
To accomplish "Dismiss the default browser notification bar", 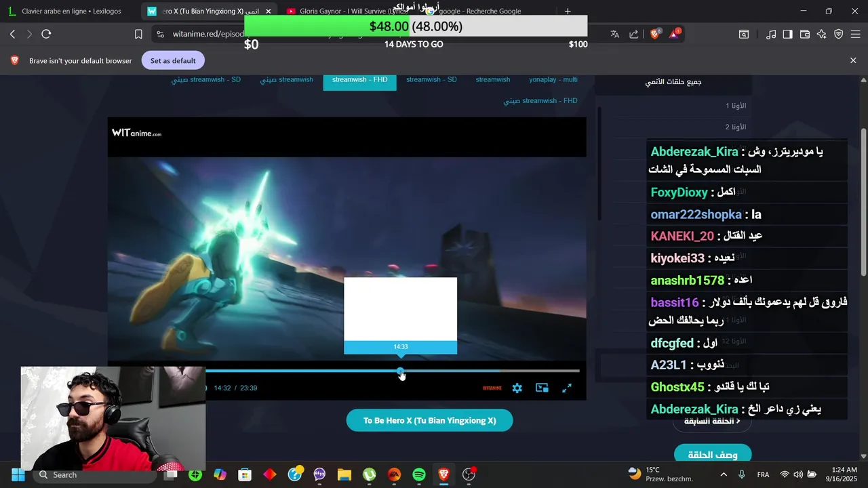I will [x=853, y=60].
